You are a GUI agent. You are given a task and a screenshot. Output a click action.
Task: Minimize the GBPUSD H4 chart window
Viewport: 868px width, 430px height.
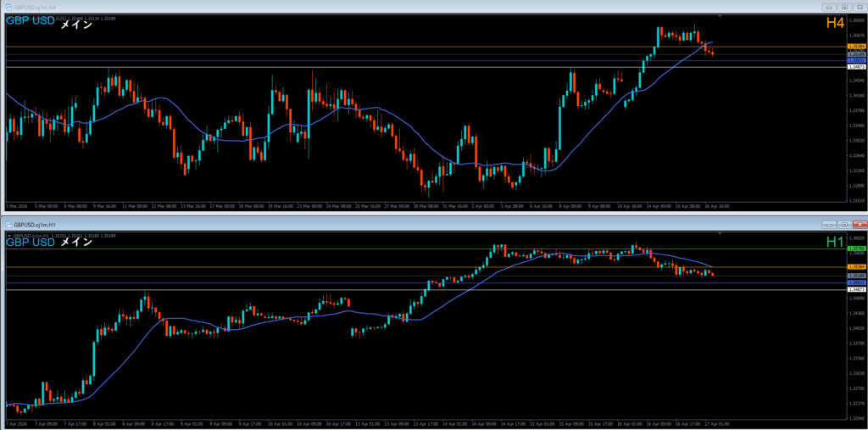pos(828,7)
